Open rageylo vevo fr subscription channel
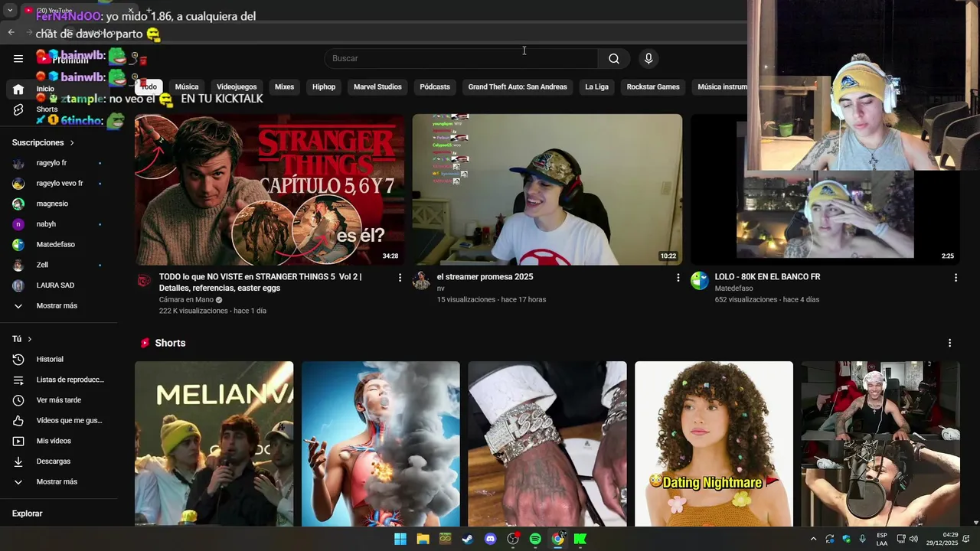Screen dimensions: 980x551 coord(59,184)
